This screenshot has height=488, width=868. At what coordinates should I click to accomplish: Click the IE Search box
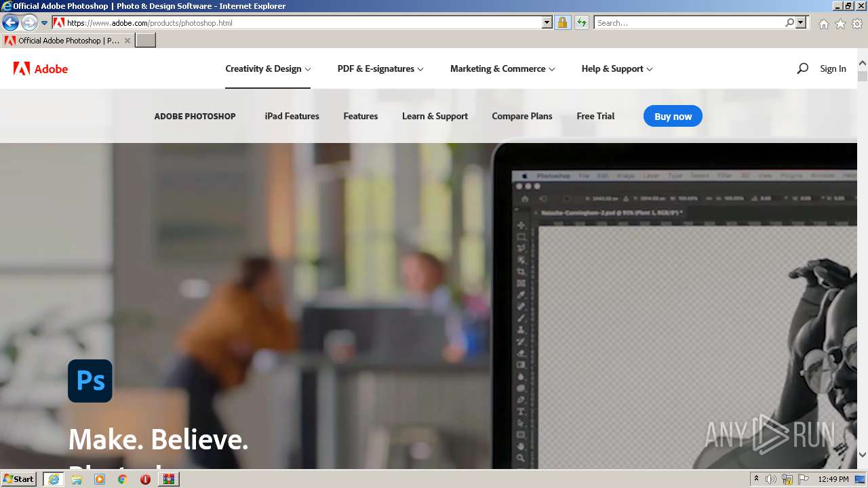point(689,22)
